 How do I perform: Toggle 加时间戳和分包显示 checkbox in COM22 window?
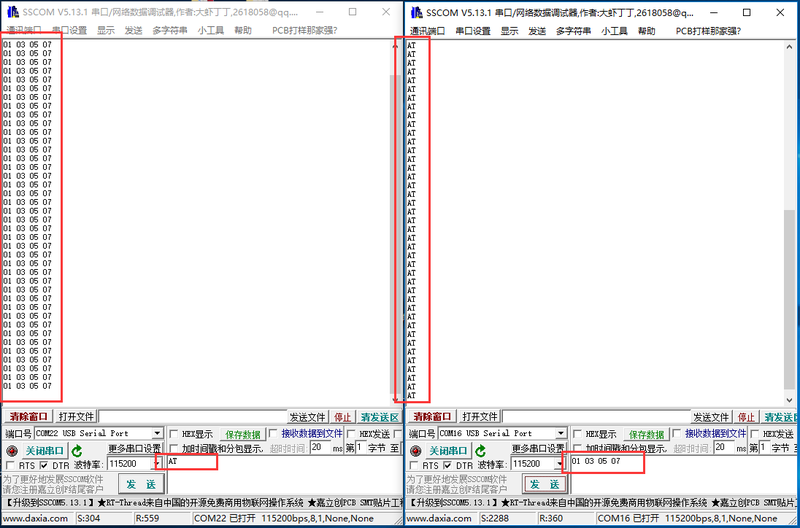(x=173, y=449)
